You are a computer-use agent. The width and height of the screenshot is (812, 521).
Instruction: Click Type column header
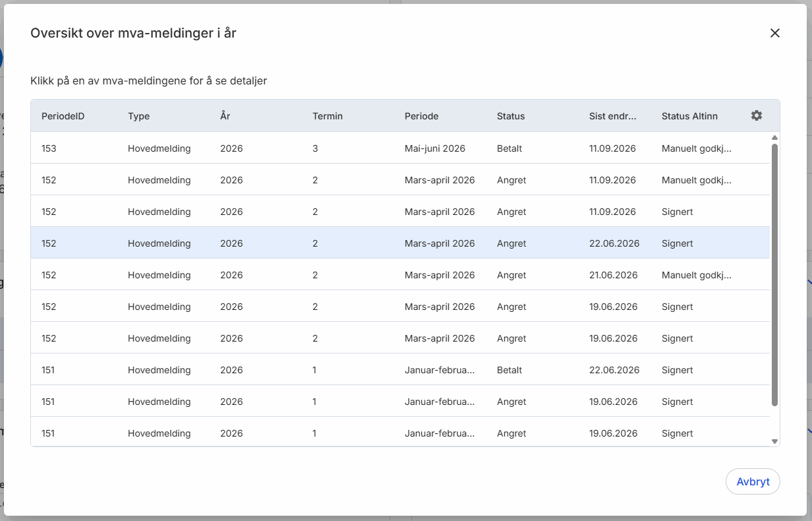point(138,116)
